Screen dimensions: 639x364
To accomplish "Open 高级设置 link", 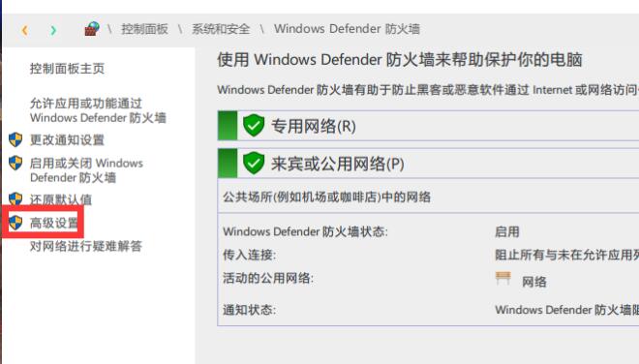I will coord(54,223).
